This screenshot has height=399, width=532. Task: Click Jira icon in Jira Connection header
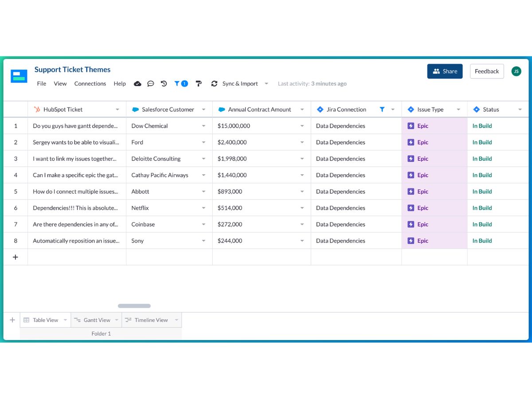[320, 110]
